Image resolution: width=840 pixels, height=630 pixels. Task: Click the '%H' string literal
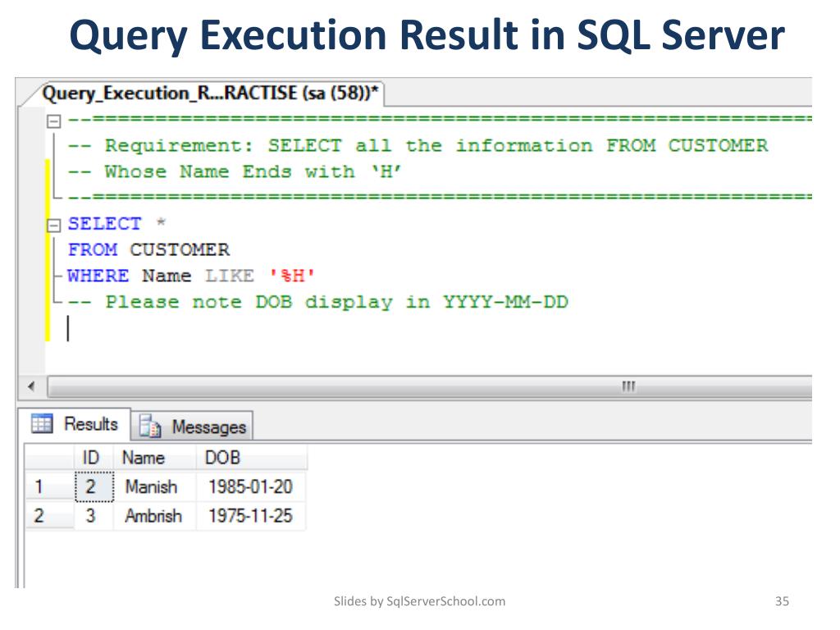click(x=292, y=276)
